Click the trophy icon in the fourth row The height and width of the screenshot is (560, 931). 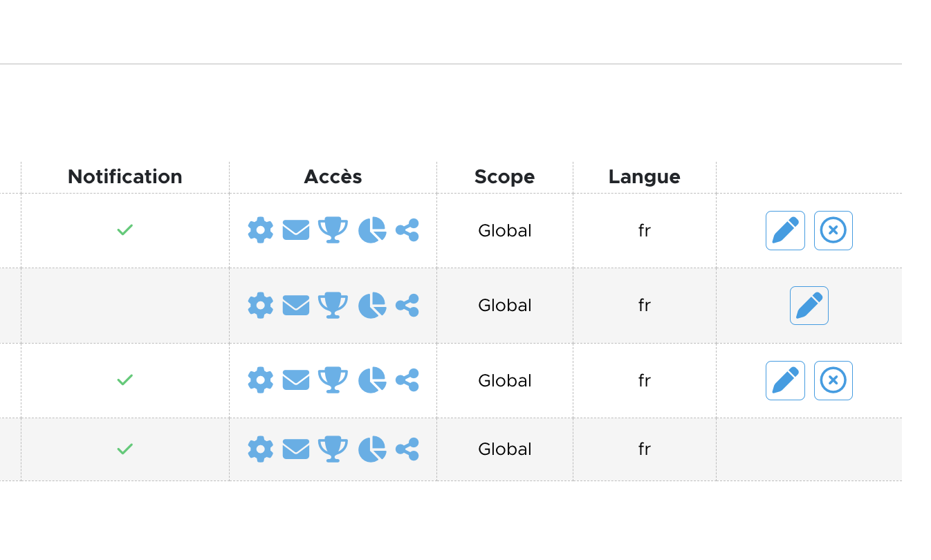coord(333,449)
